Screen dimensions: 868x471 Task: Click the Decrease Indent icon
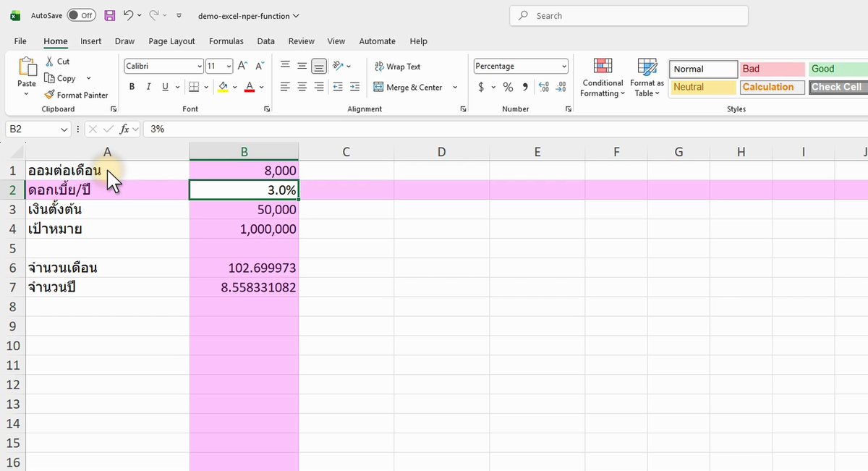point(338,87)
